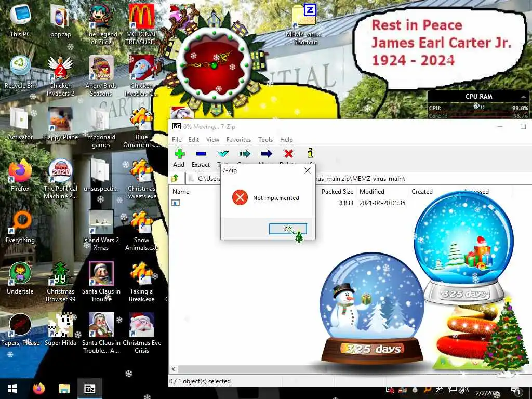Sort by the Modified column header
Image resolution: width=532 pixels, height=399 pixels.
(372, 192)
